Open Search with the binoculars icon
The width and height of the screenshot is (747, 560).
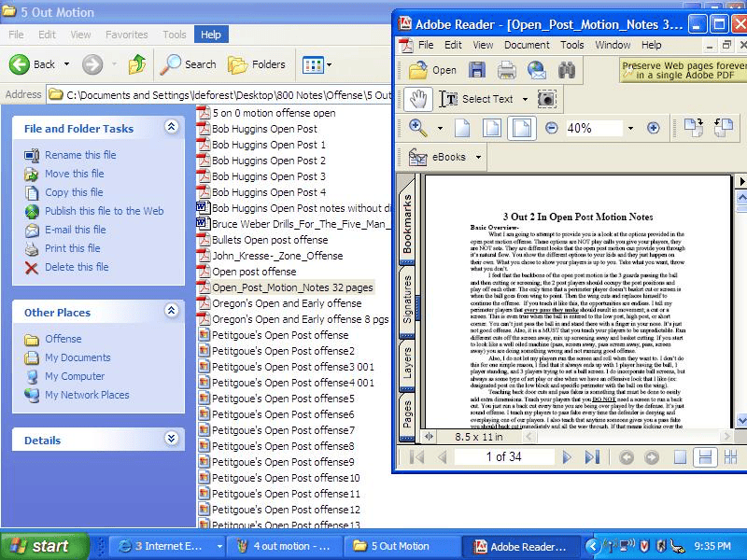point(567,70)
